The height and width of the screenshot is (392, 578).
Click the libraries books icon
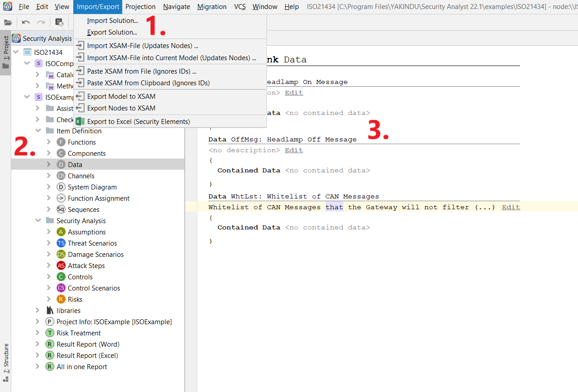pos(50,310)
